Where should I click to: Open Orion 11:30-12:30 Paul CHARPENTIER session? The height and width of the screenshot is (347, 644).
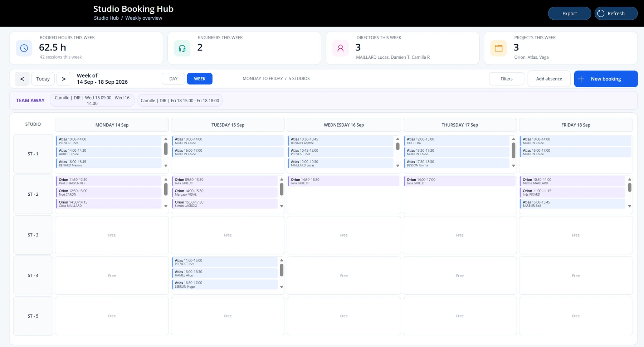point(109,181)
